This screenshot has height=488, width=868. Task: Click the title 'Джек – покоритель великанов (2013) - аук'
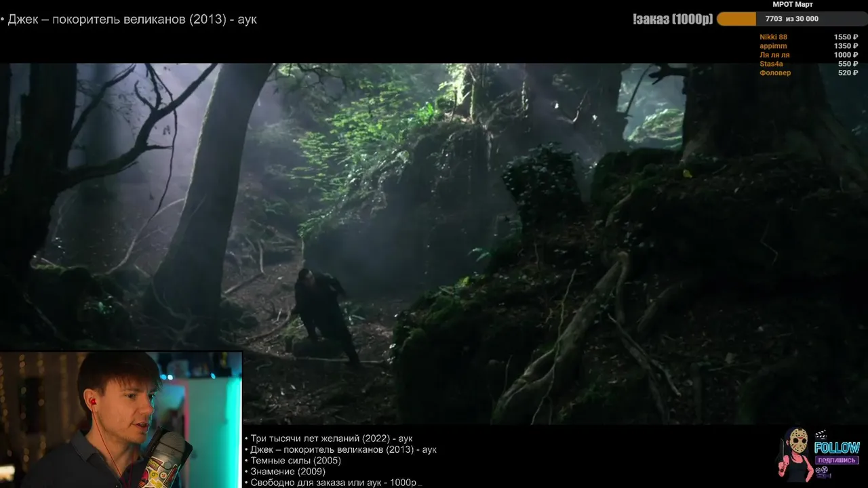(132, 20)
